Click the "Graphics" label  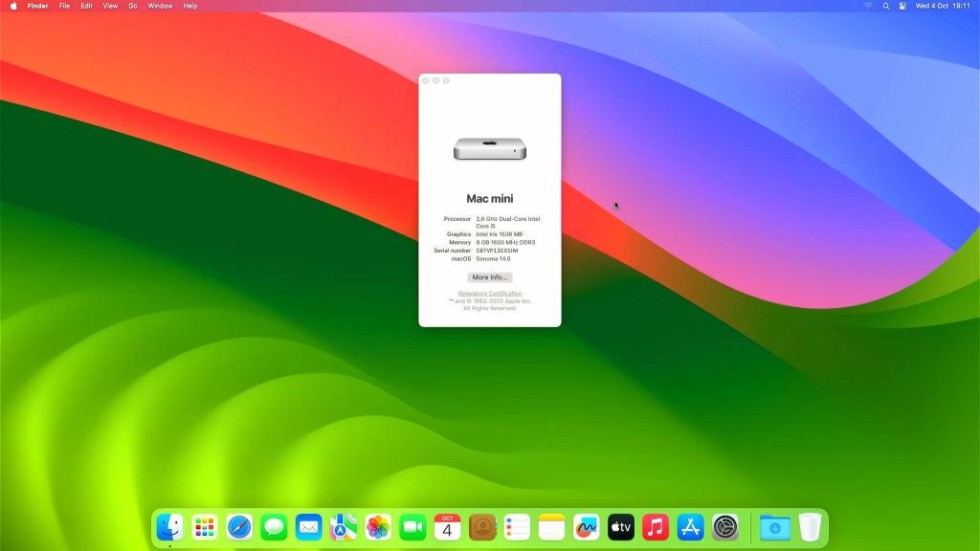tap(458, 234)
